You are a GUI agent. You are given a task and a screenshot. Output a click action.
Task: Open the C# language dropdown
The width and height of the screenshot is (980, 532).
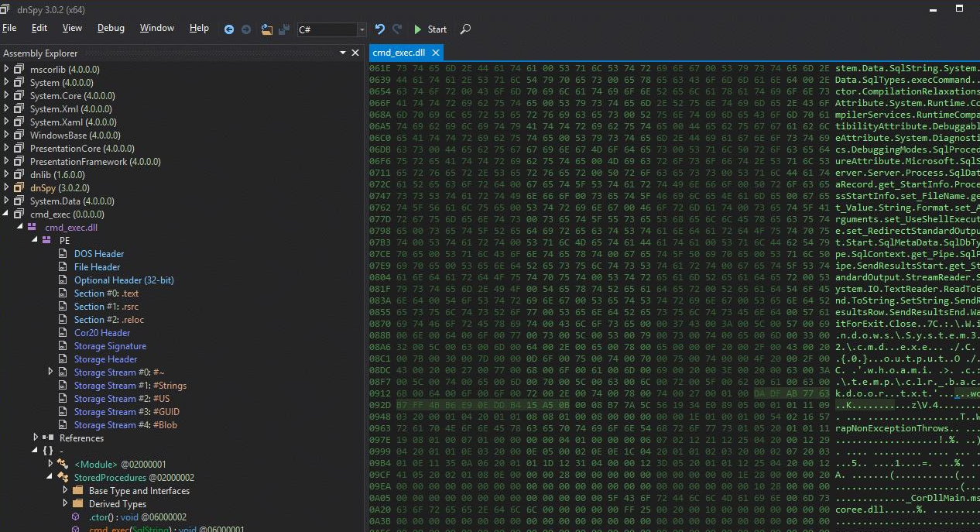pos(362,29)
